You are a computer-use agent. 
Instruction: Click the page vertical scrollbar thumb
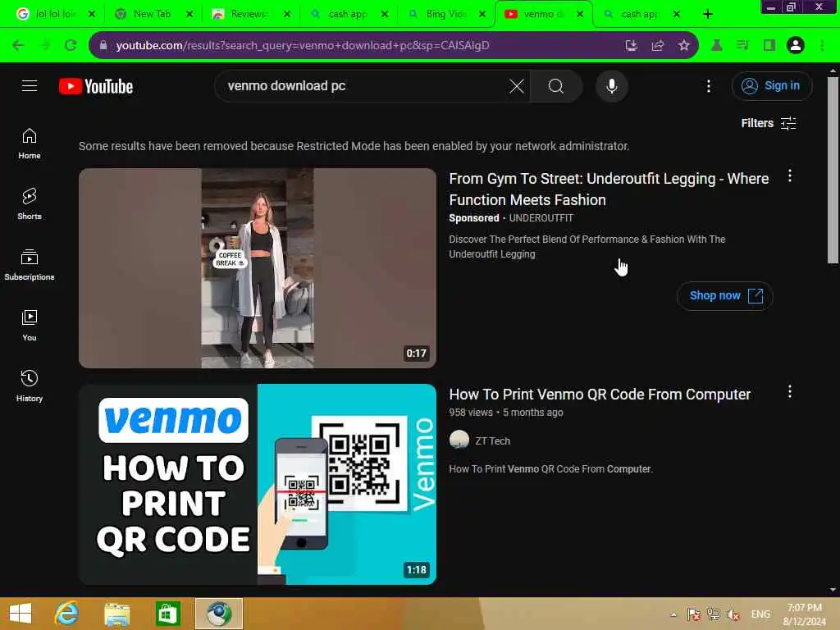[833, 170]
